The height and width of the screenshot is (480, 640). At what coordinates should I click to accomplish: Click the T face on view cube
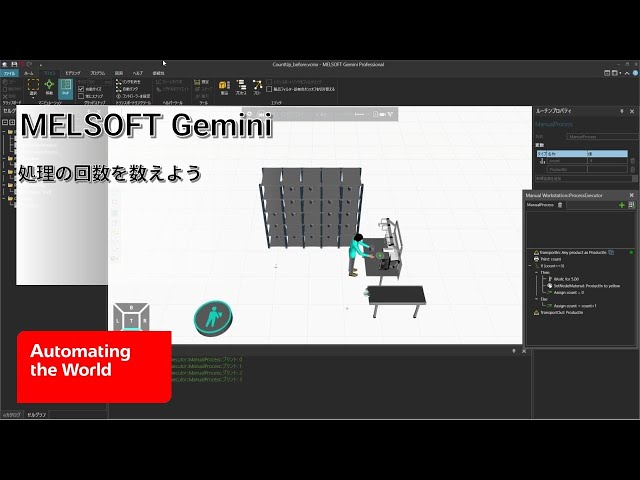click(131, 321)
